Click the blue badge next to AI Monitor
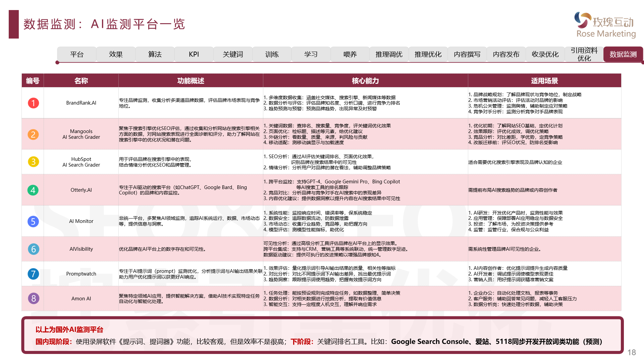 [x=33, y=221]
